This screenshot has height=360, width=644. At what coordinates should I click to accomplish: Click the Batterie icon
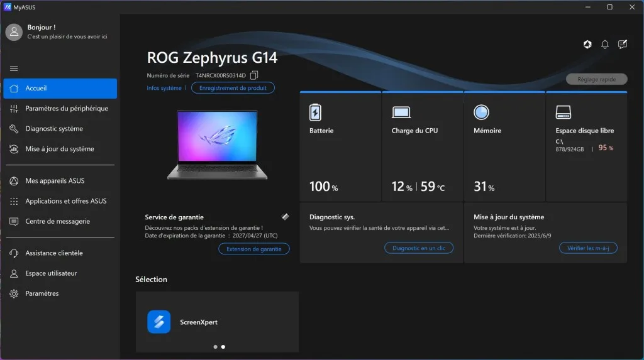click(x=315, y=112)
